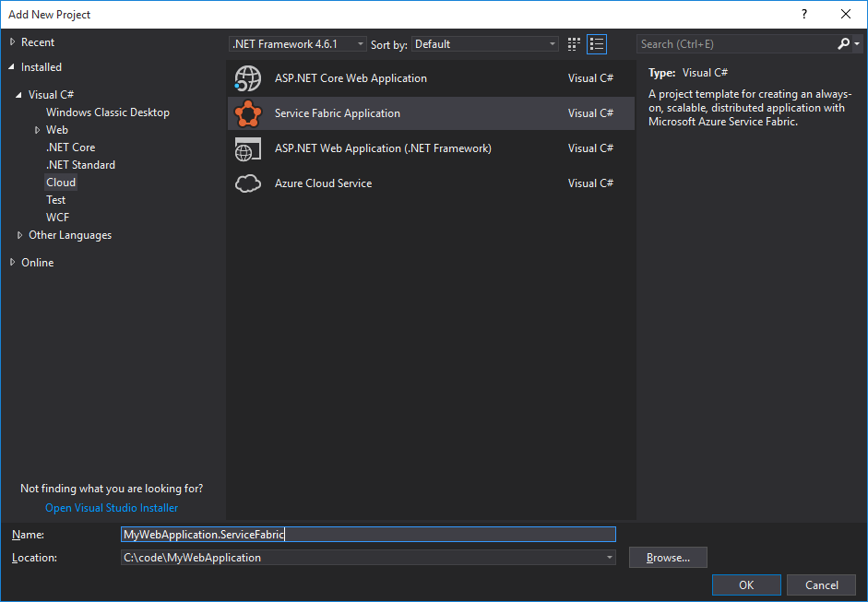Switch to medium icons list view

(x=597, y=44)
